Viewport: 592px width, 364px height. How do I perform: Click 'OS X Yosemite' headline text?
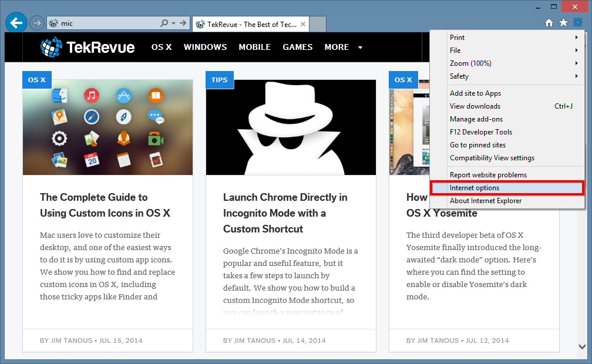[442, 213]
